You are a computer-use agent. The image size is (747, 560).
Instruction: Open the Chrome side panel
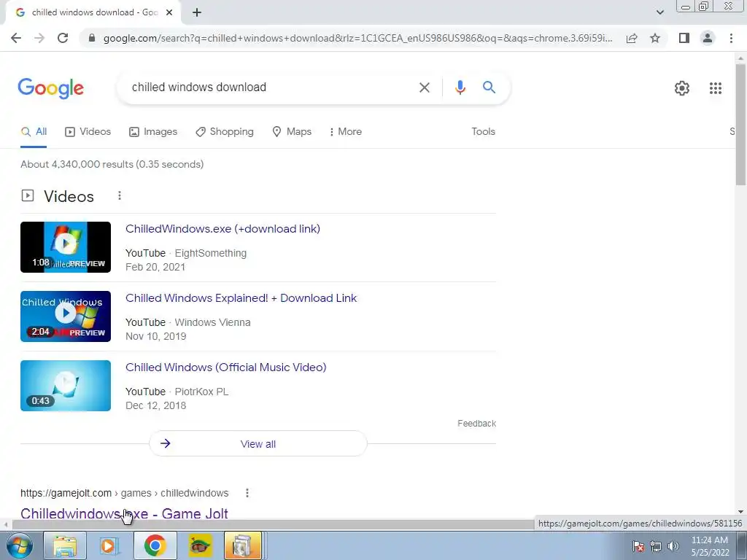[x=684, y=38]
